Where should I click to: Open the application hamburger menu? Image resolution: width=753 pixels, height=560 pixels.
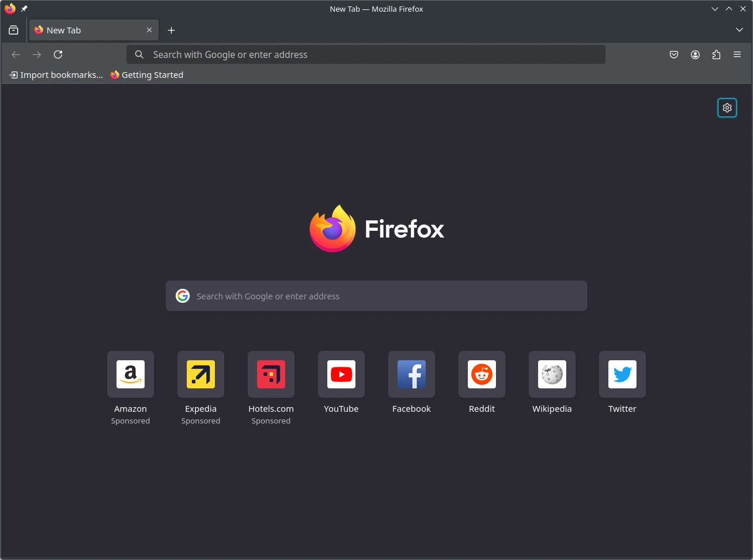click(x=737, y=54)
